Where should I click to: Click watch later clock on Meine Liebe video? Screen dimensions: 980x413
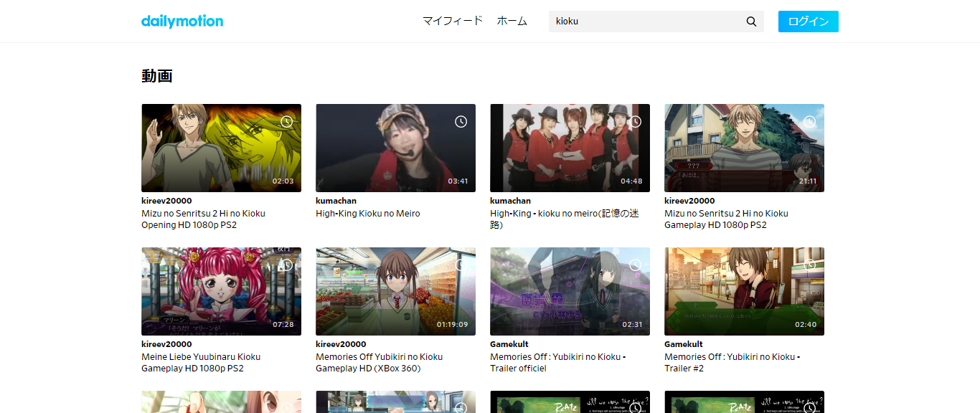(x=286, y=265)
